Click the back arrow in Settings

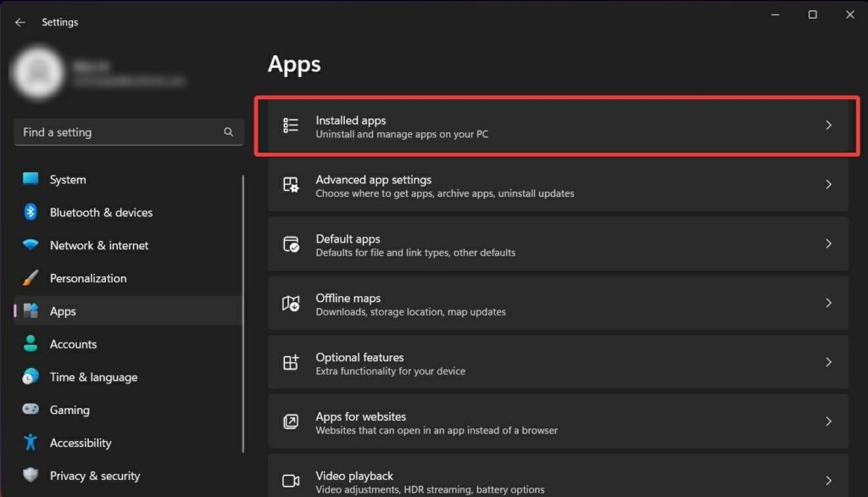[x=20, y=22]
